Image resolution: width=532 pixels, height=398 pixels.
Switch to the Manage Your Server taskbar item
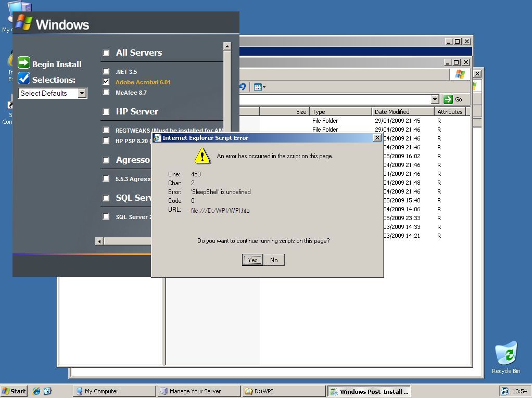click(x=199, y=391)
